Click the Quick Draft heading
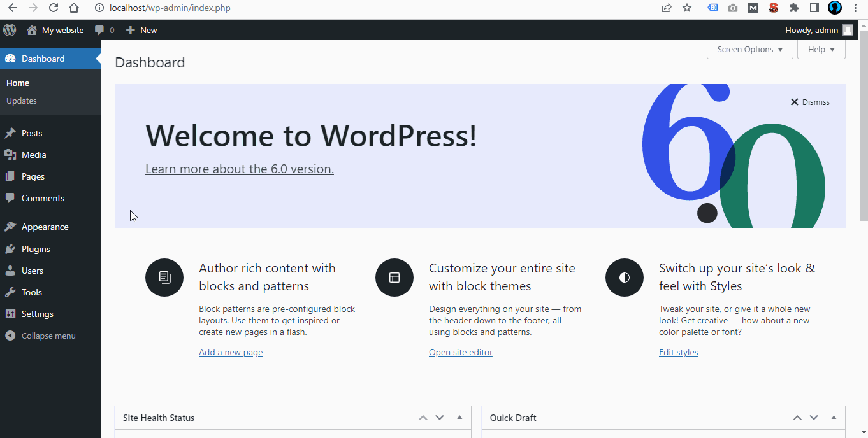This screenshot has width=868, height=438. [513, 418]
